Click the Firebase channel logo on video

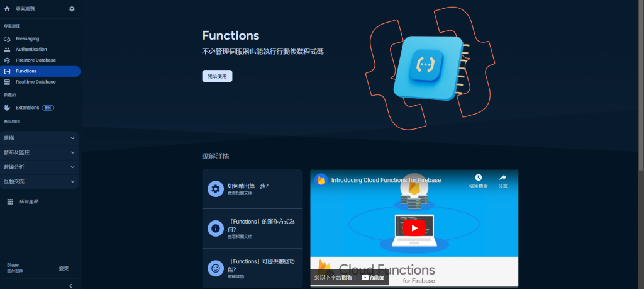click(321, 180)
